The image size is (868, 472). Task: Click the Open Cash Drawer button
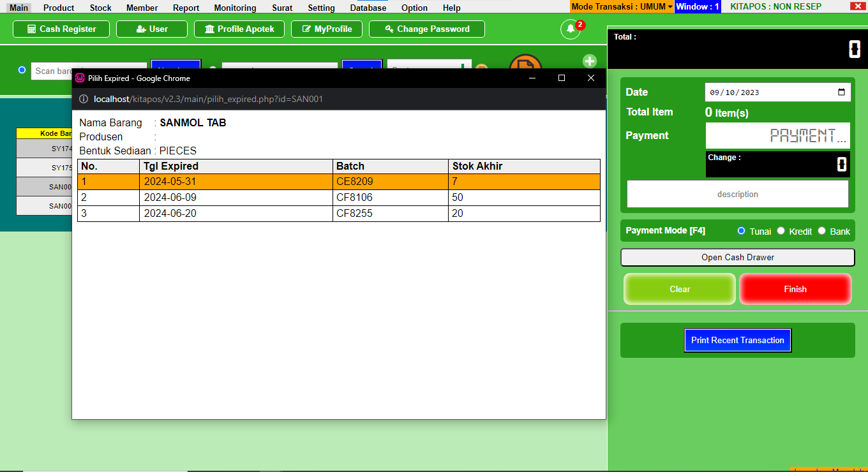(x=737, y=257)
